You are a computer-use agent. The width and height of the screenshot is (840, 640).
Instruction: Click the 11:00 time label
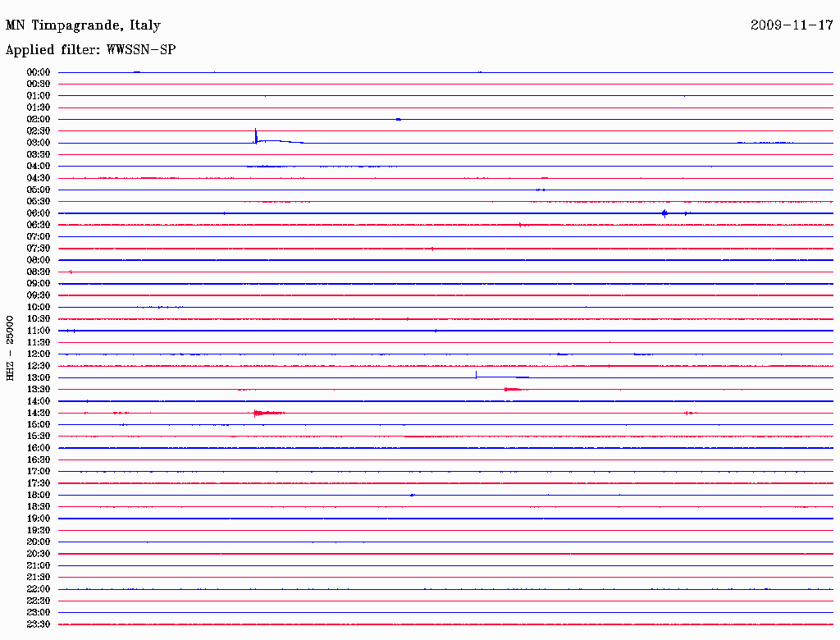point(39,331)
